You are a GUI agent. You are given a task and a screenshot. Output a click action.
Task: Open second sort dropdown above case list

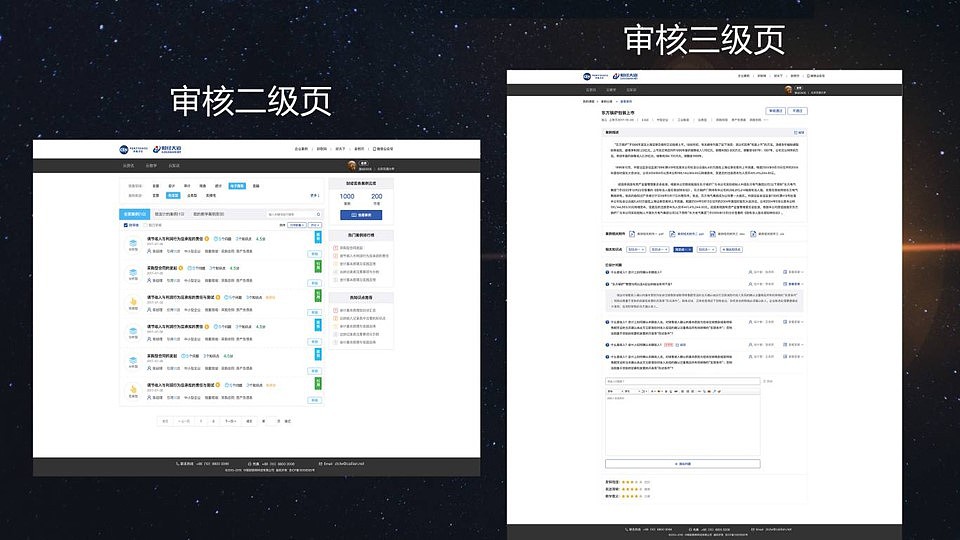[x=315, y=225]
